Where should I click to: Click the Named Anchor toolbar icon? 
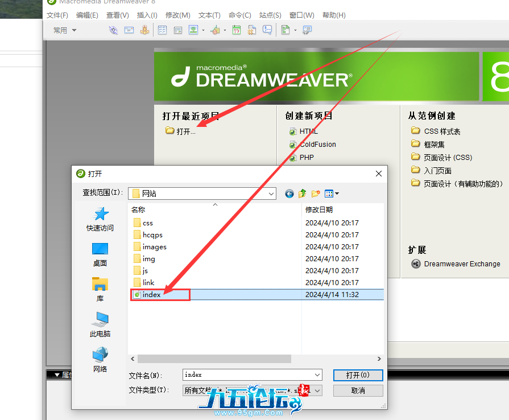coord(144,30)
